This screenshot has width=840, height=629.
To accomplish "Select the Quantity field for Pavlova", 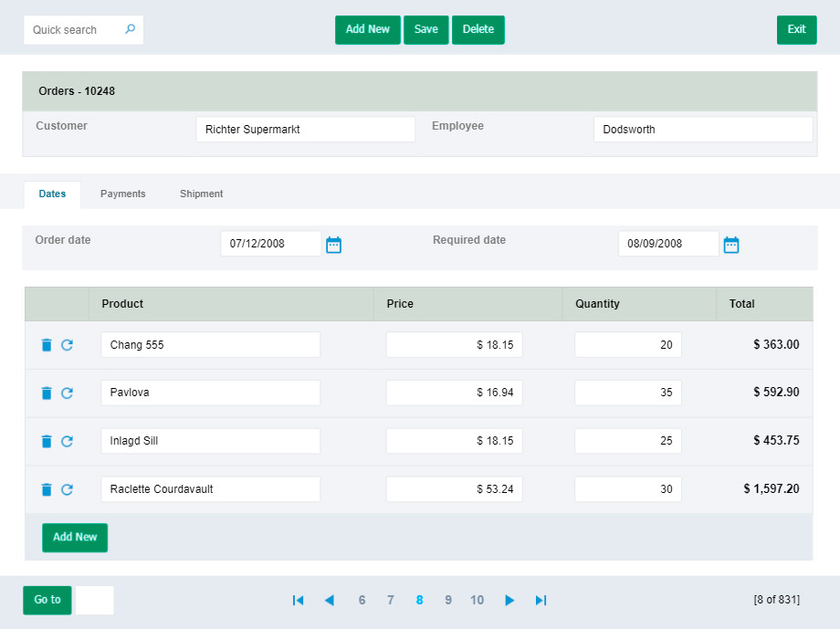I will pos(627,393).
